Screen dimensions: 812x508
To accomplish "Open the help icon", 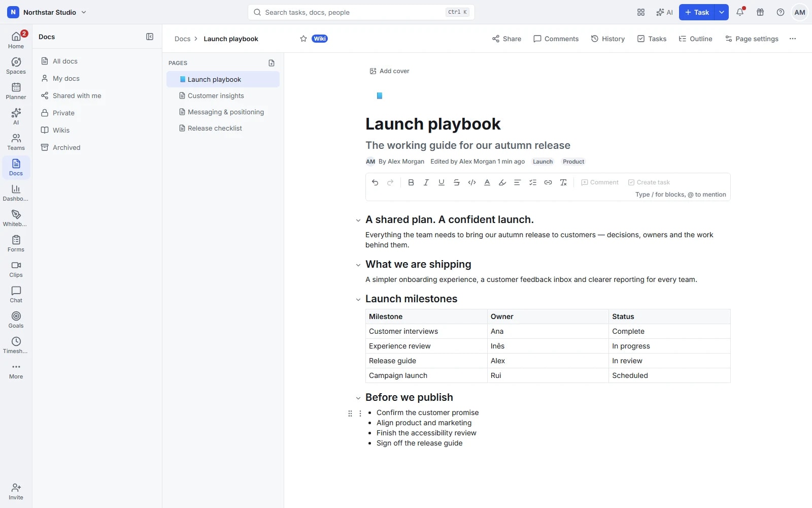I will [x=781, y=12].
